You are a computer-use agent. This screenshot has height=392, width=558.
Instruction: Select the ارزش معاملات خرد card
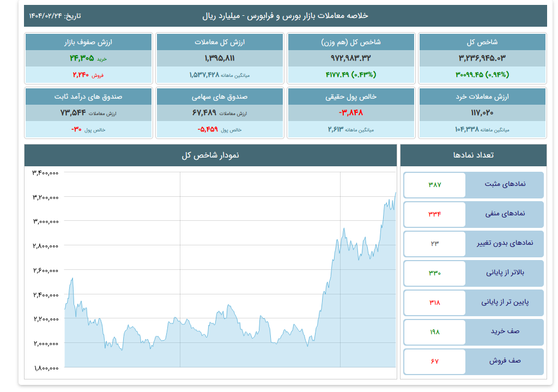(482, 113)
